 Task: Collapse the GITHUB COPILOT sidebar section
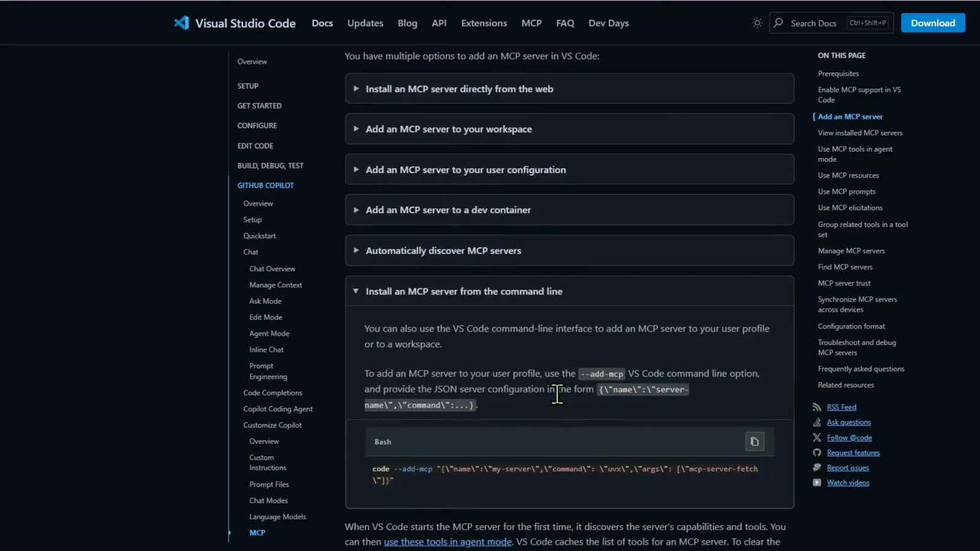266,186
